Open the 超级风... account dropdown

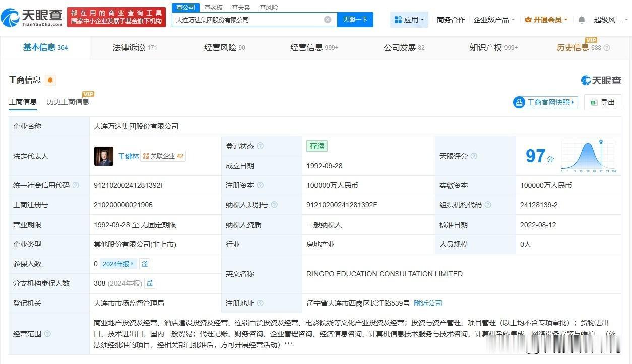610,20
